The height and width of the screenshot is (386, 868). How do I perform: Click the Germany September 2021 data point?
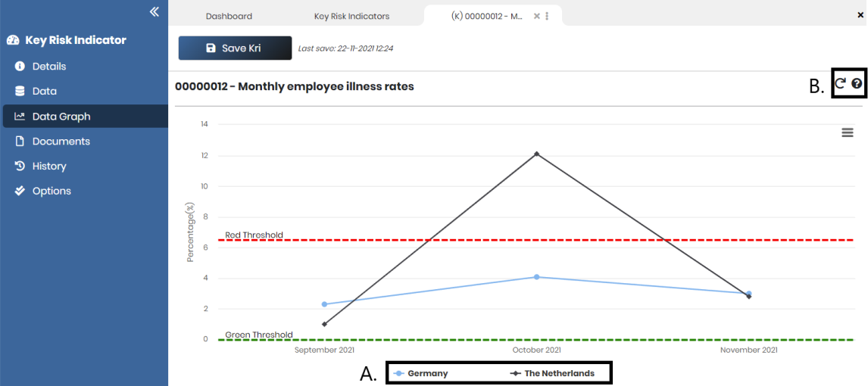(x=324, y=304)
